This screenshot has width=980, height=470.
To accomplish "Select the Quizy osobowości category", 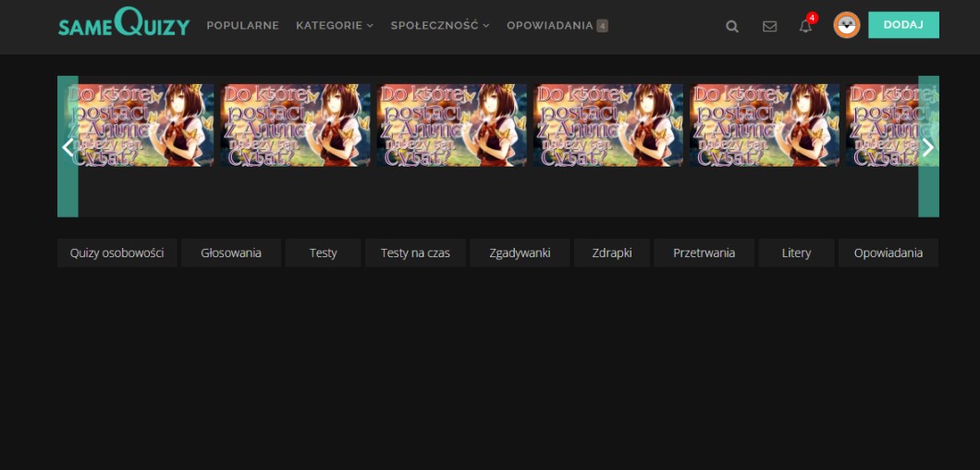I will click(116, 253).
